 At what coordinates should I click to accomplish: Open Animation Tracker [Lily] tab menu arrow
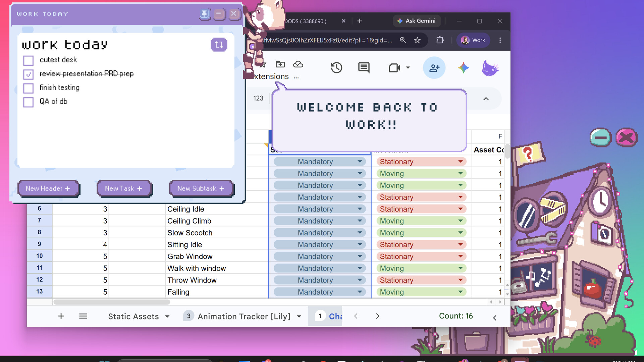click(299, 316)
